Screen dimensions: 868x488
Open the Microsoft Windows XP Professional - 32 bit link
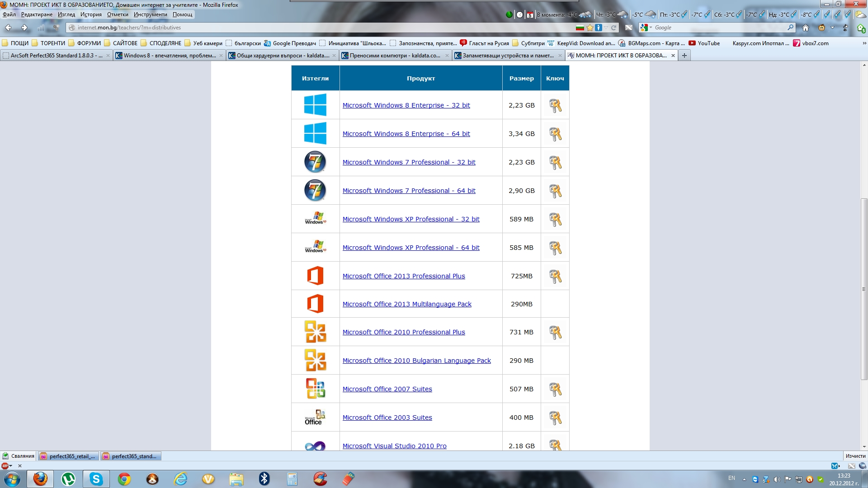411,219
